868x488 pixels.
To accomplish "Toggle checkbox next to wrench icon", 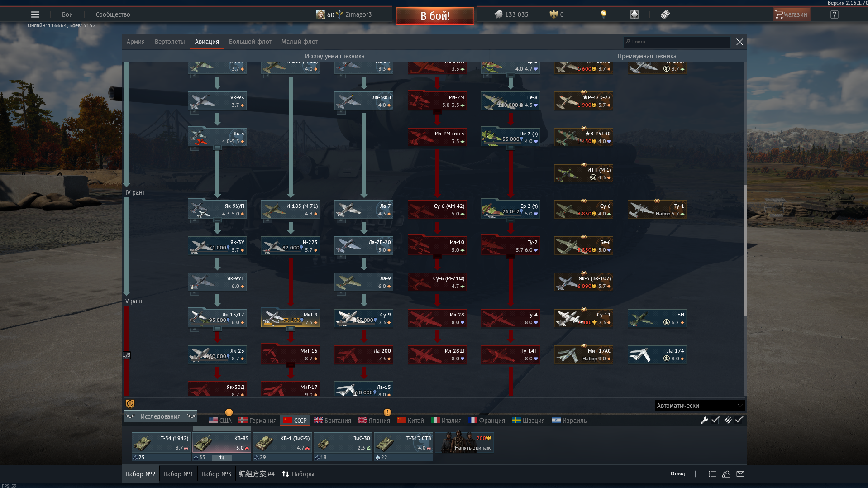I will (715, 420).
